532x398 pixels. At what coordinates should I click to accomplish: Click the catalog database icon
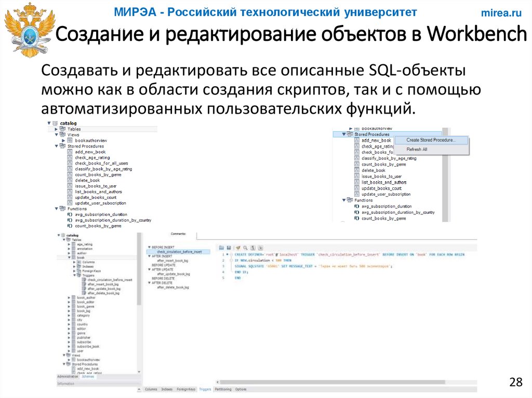tap(55, 123)
